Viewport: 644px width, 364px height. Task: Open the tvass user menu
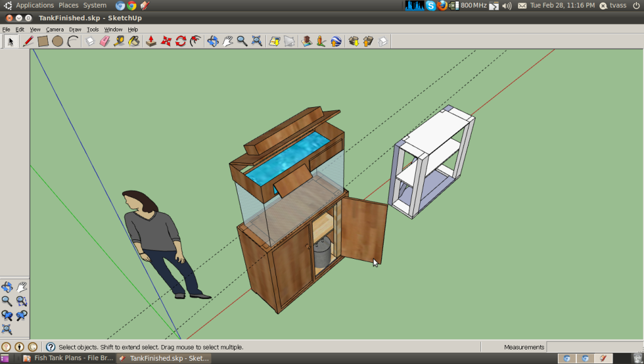pyautogui.click(x=613, y=5)
